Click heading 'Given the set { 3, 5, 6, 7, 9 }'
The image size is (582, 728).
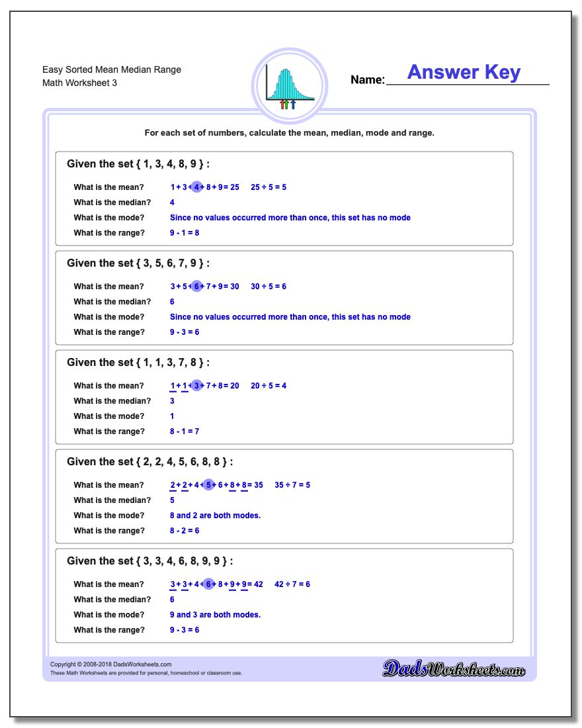click(138, 263)
